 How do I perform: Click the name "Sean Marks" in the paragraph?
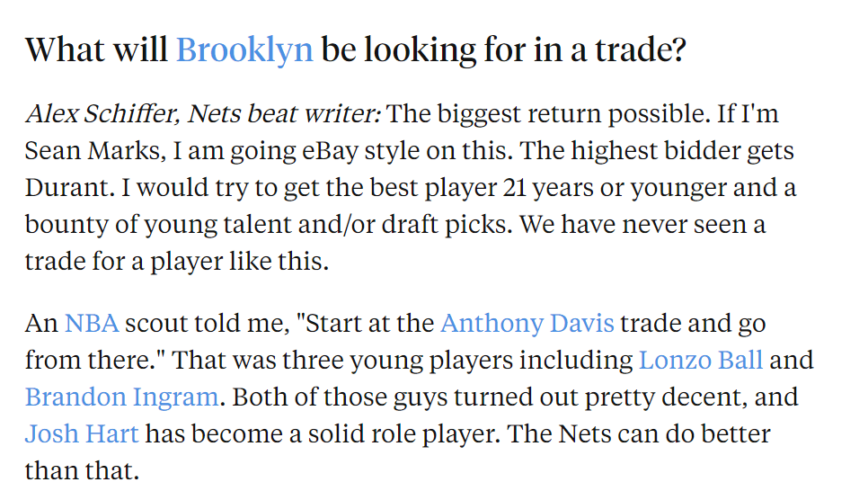(x=95, y=151)
